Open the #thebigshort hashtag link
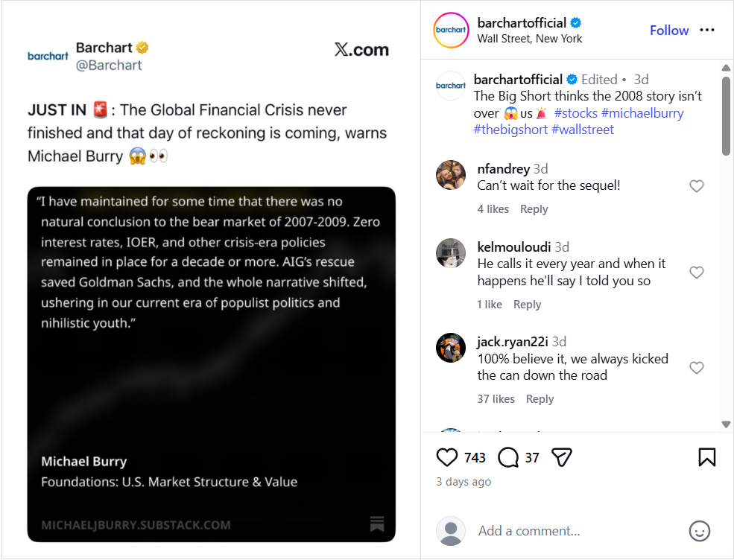Screen dimensions: 734x560 coord(510,130)
